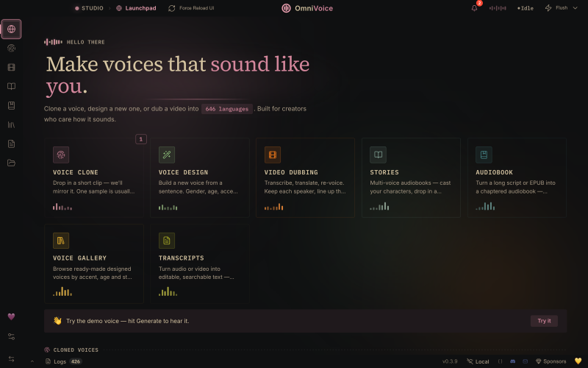Open the STORIES card title
This screenshot has height=368, width=588.
click(384, 172)
